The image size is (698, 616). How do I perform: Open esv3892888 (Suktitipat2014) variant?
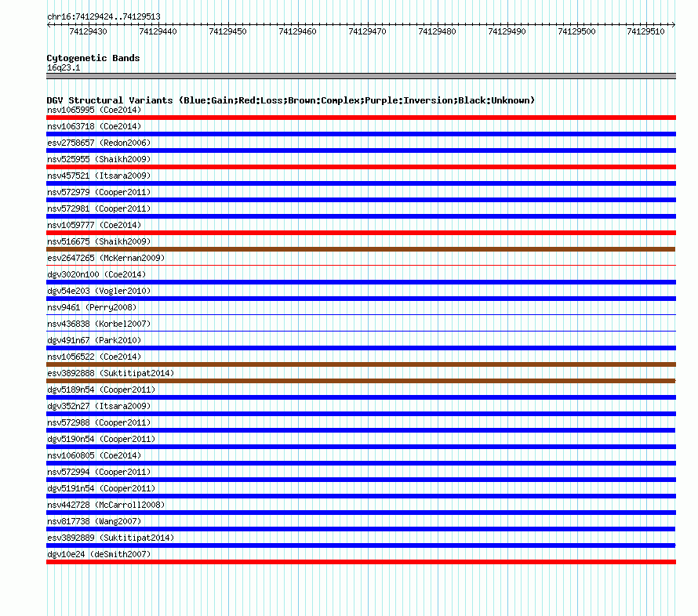coord(111,373)
